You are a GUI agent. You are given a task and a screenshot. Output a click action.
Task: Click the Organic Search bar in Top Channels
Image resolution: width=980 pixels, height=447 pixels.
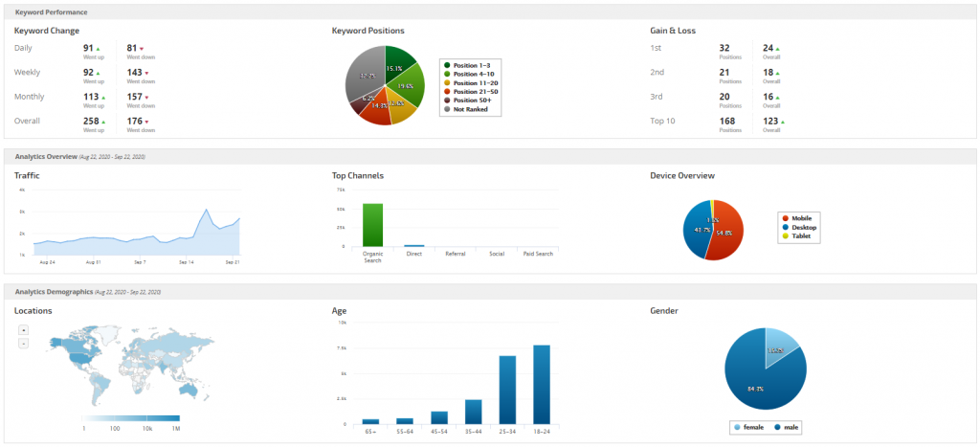(372, 225)
